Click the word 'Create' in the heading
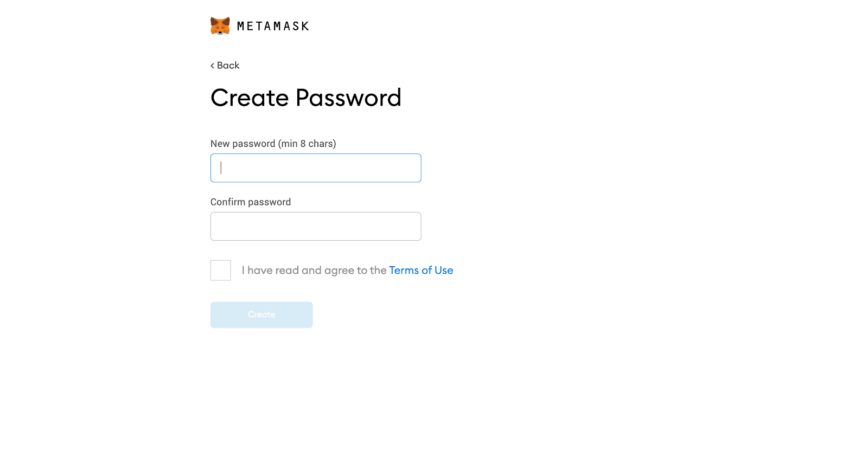This screenshot has height=457, width=868. (x=250, y=98)
